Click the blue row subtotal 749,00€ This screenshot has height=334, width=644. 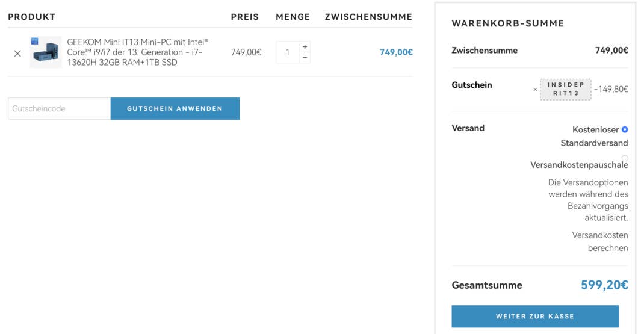396,52
